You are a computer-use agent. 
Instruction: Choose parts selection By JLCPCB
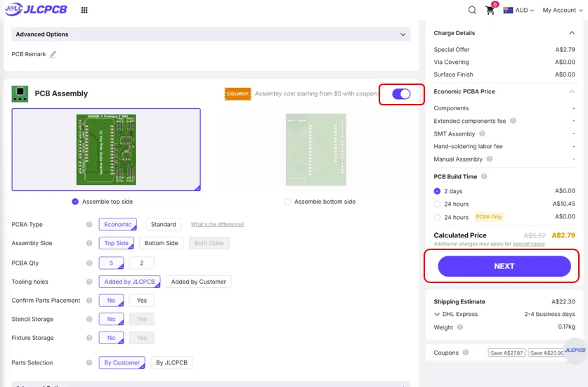[x=171, y=362]
